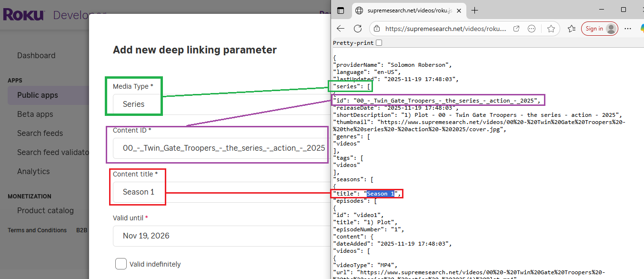Go to Analytics in the sidebar

[33, 171]
